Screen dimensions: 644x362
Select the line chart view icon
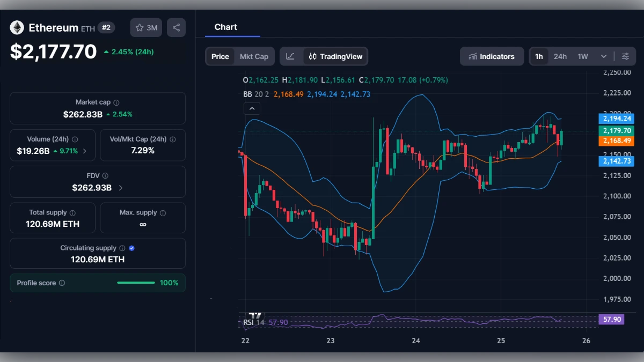[290, 56]
